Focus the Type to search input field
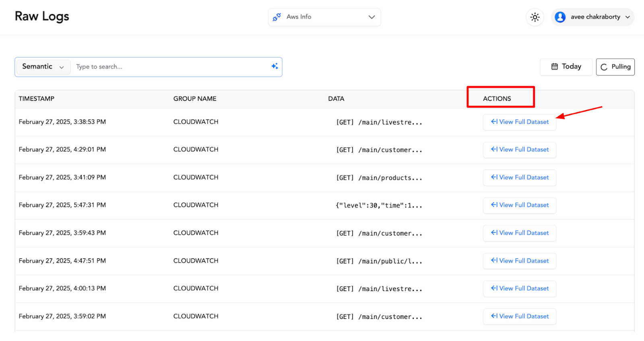Image resolution: width=644 pixels, height=341 pixels. 171,67
